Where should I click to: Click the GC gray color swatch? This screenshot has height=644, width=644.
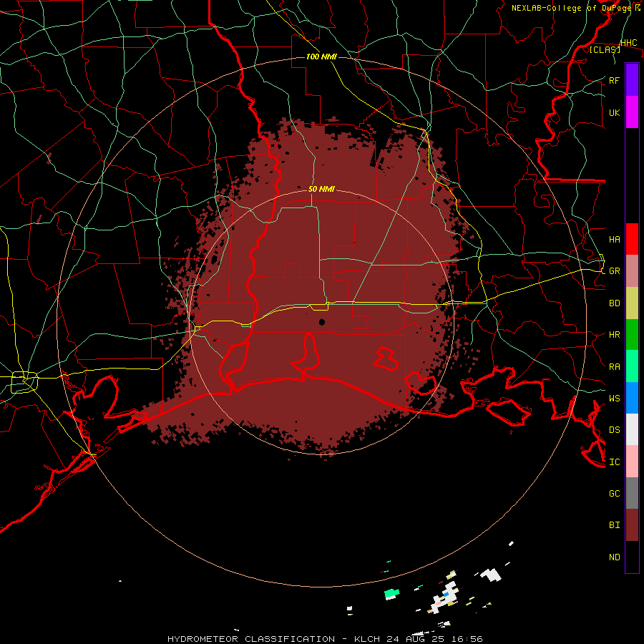pos(632,493)
